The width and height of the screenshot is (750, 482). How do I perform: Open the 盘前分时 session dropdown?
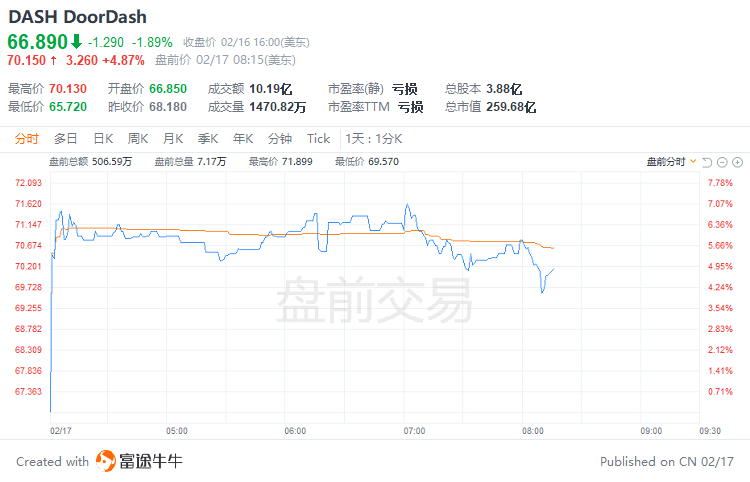click(x=671, y=162)
